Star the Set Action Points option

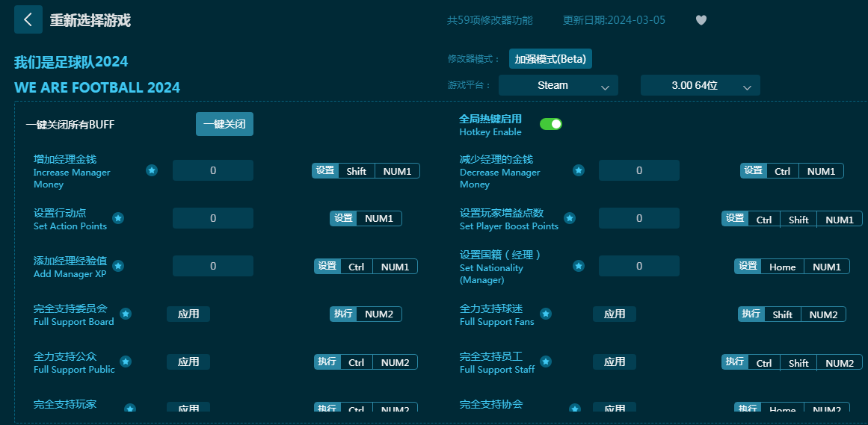pyautogui.click(x=118, y=218)
